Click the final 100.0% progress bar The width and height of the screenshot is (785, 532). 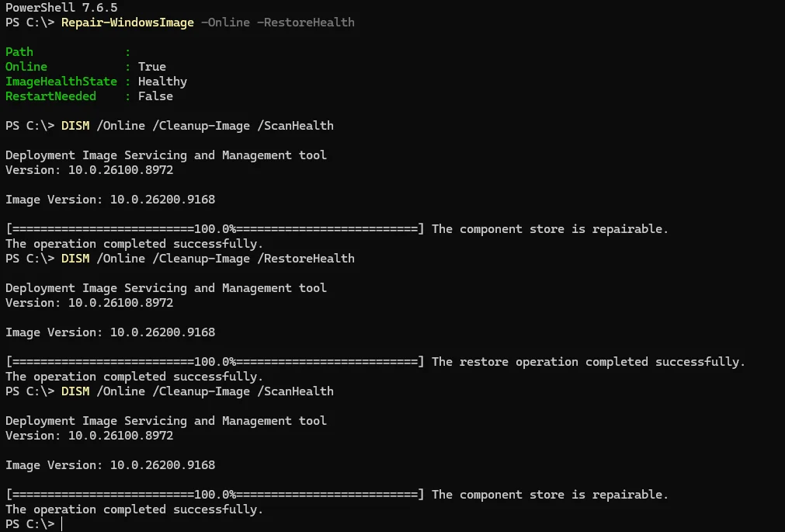pyautogui.click(x=215, y=495)
